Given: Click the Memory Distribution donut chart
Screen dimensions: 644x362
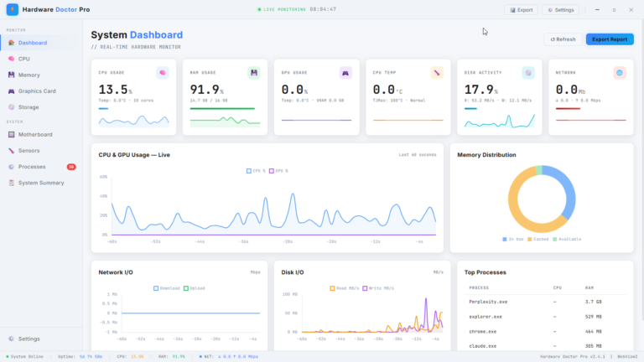Looking at the screenshot, I should (x=542, y=199).
